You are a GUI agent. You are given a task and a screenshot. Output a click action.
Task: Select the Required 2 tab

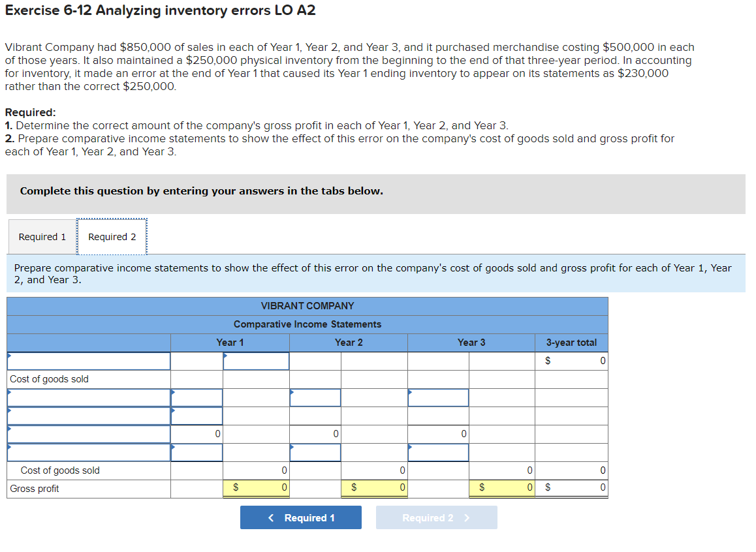tap(112, 236)
